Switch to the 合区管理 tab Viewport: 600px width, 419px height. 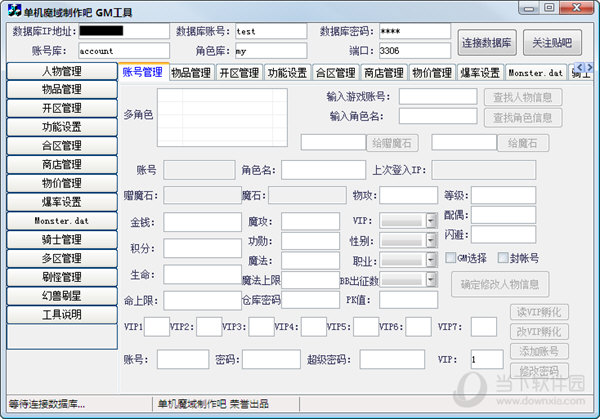pos(336,73)
